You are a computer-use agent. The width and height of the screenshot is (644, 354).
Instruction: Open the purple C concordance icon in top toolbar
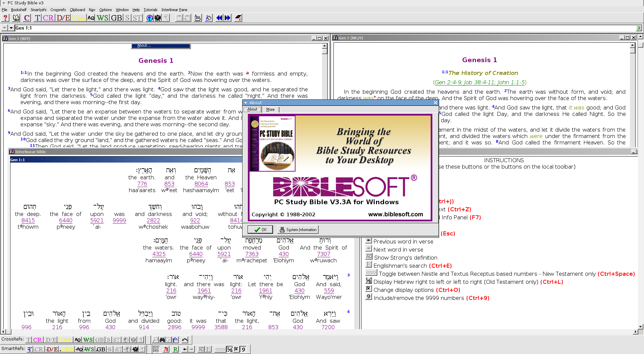click(27, 18)
